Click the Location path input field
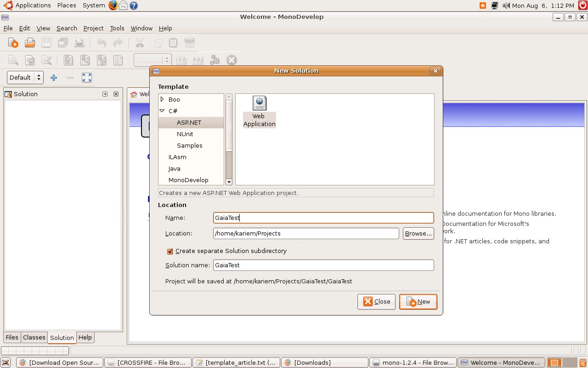 [306, 234]
